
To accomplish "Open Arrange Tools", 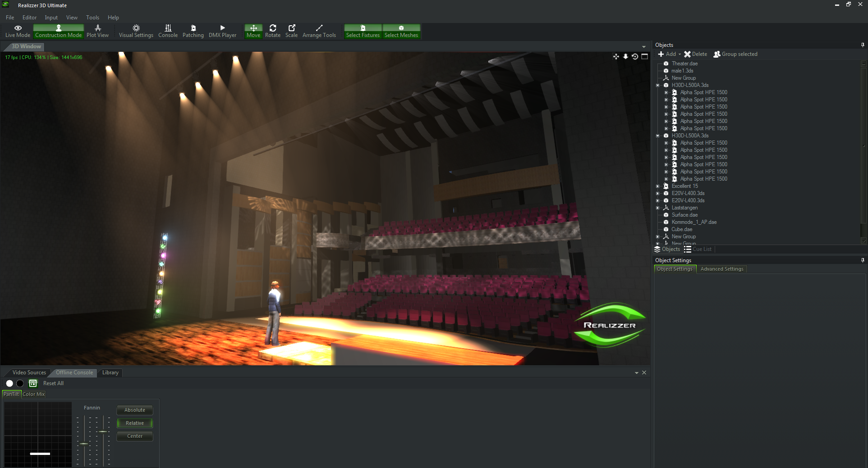I will (319, 31).
